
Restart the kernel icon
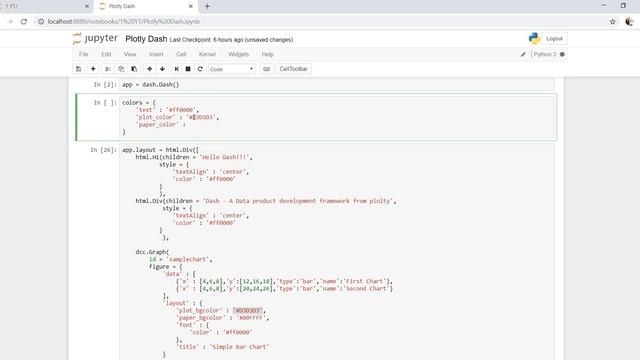tap(200, 69)
